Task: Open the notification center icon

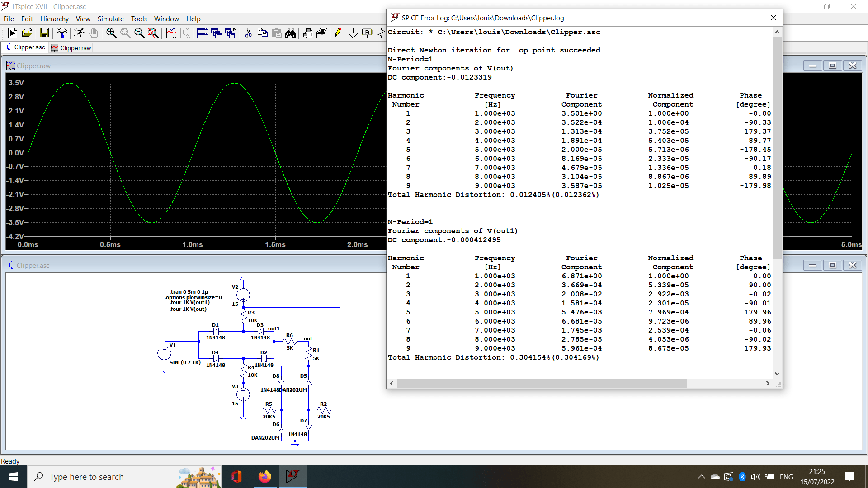Action: pos(849,477)
